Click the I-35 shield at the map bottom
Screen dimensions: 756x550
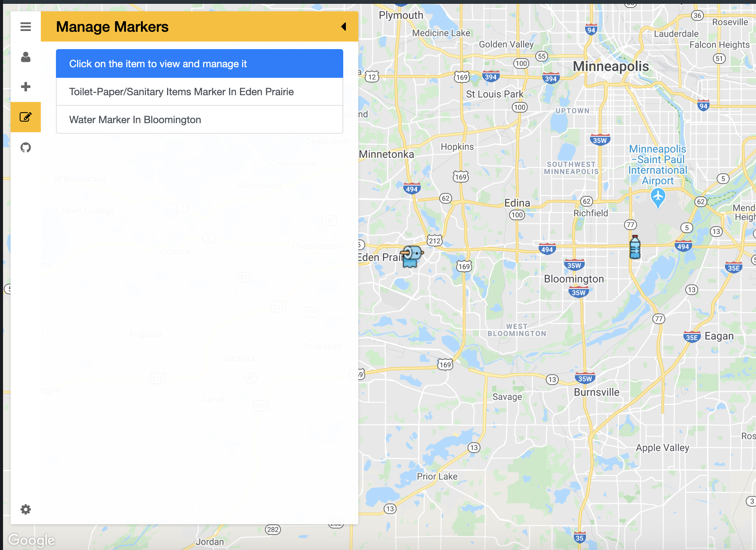[x=579, y=538]
